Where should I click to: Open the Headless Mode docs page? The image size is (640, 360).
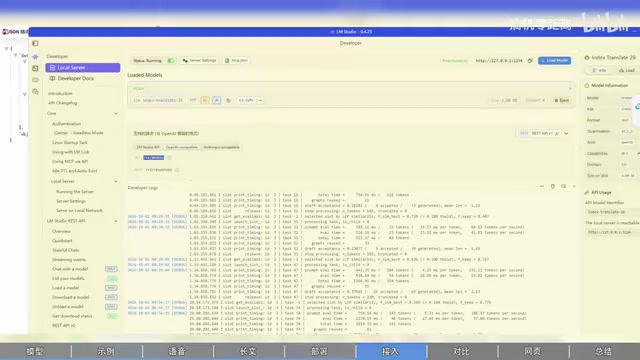click(79, 133)
